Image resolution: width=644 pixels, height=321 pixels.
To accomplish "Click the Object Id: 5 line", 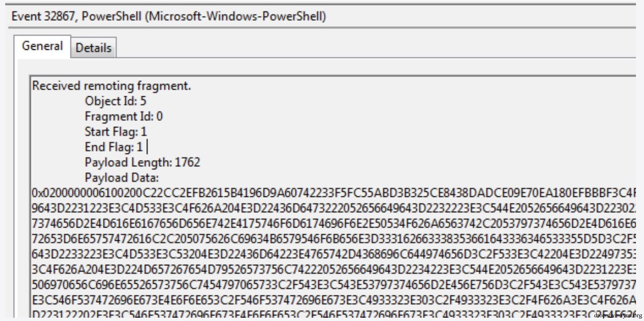I will coord(116,101).
